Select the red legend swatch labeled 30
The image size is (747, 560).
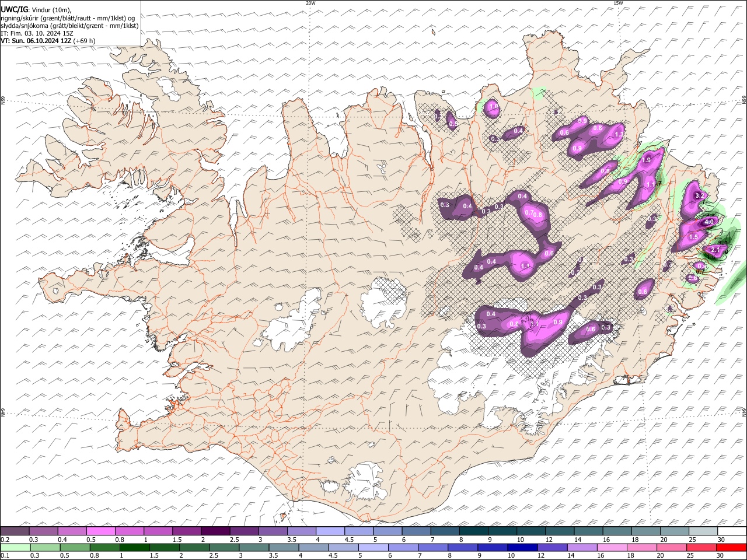point(732,547)
